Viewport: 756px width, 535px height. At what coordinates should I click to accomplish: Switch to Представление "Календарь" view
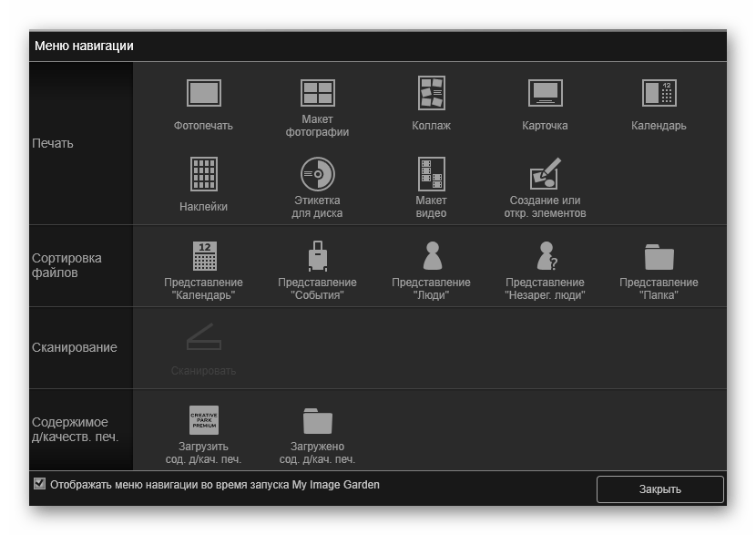point(204,256)
